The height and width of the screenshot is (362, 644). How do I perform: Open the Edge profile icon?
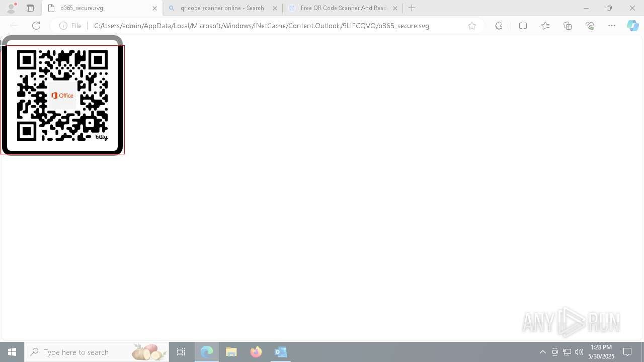(x=11, y=8)
